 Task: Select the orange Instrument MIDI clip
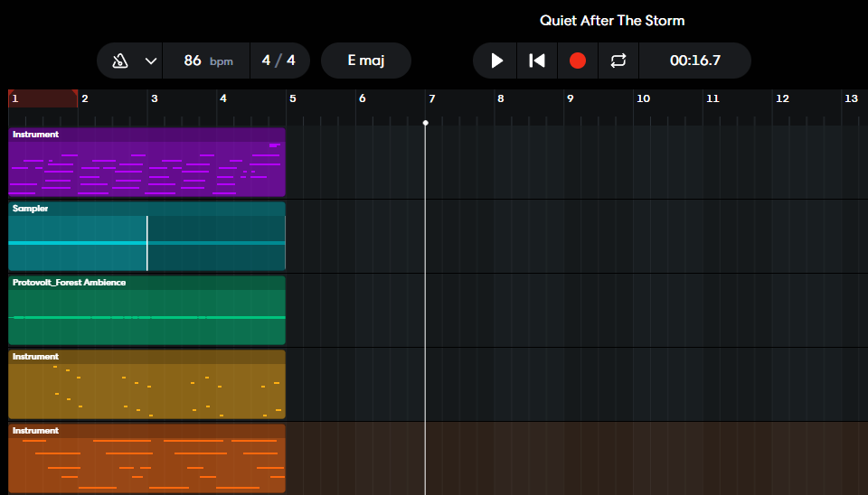click(146, 459)
